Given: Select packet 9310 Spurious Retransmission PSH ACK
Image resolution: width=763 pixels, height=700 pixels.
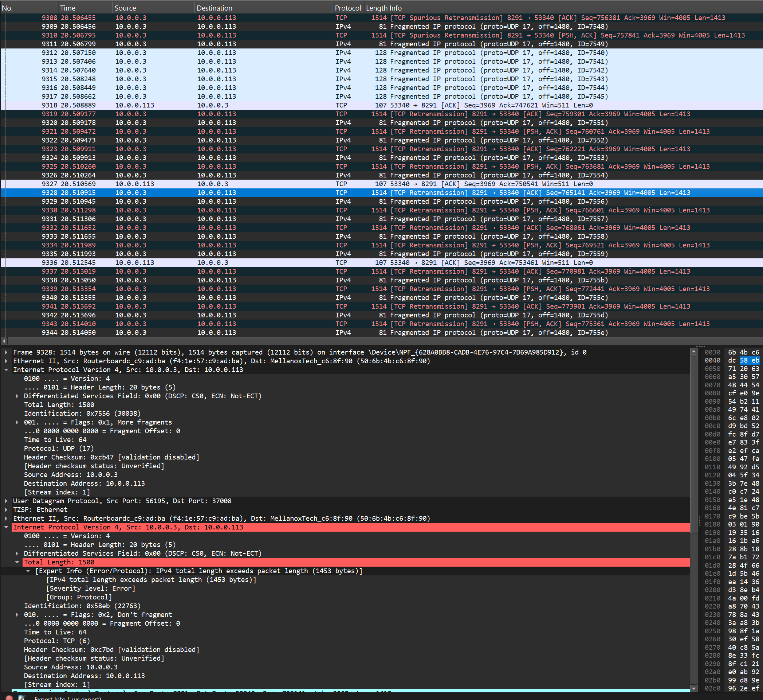Looking at the screenshot, I should 381,35.
